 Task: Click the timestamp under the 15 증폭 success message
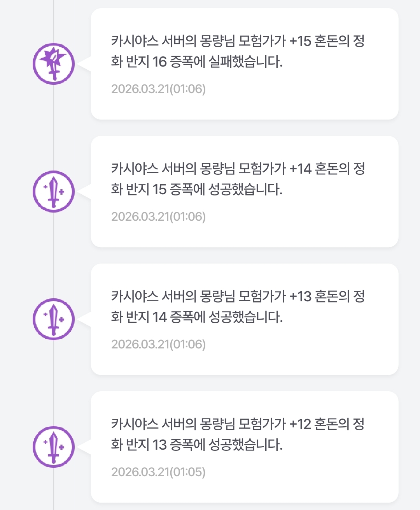tap(158, 217)
